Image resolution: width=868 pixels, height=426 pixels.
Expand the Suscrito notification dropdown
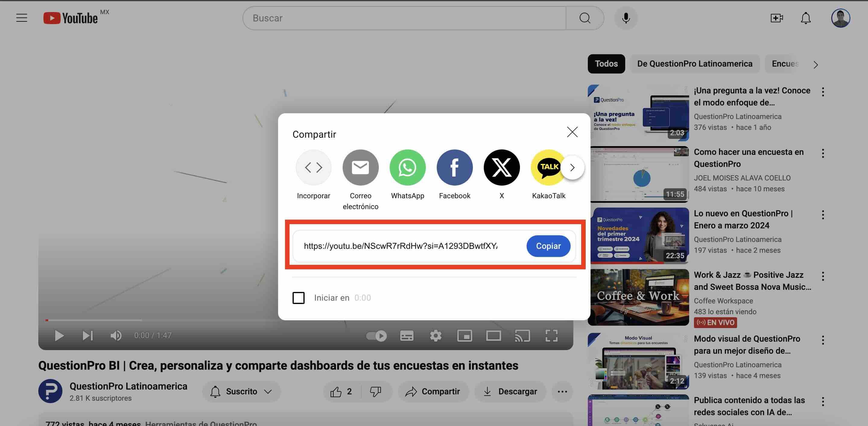coord(241,391)
